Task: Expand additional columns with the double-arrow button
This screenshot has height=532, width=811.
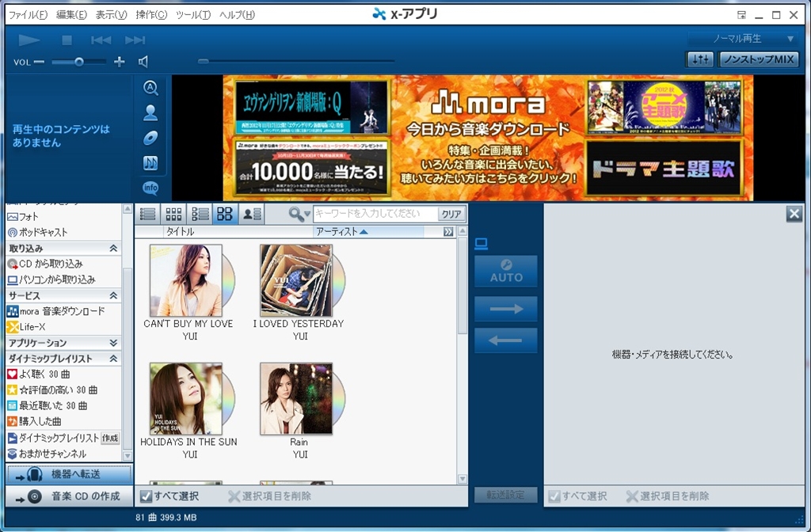Action: pyautogui.click(x=448, y=232)
